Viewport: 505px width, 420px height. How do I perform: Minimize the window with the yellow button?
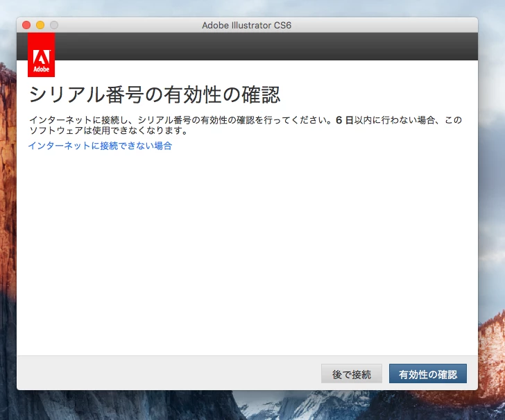[x=40, y=25]
